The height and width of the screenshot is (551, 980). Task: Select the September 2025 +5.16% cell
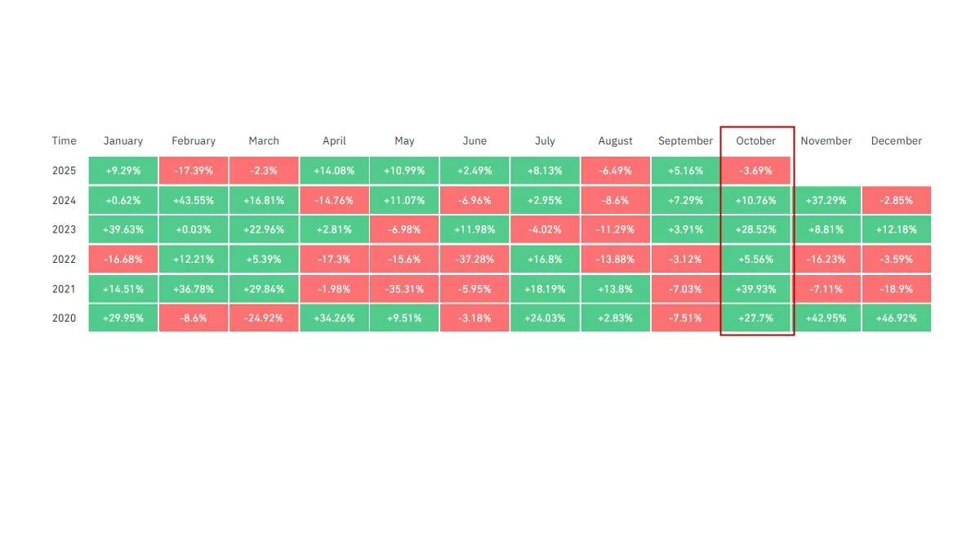[685, 171]
